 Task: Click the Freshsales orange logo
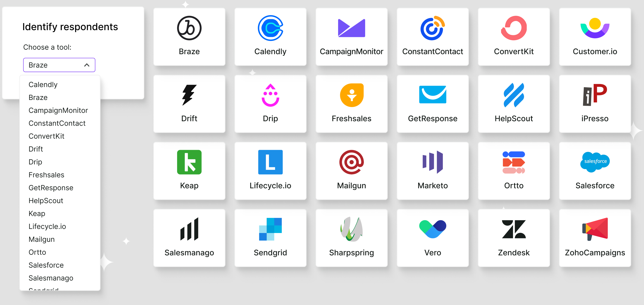click(x=351, y=95)
